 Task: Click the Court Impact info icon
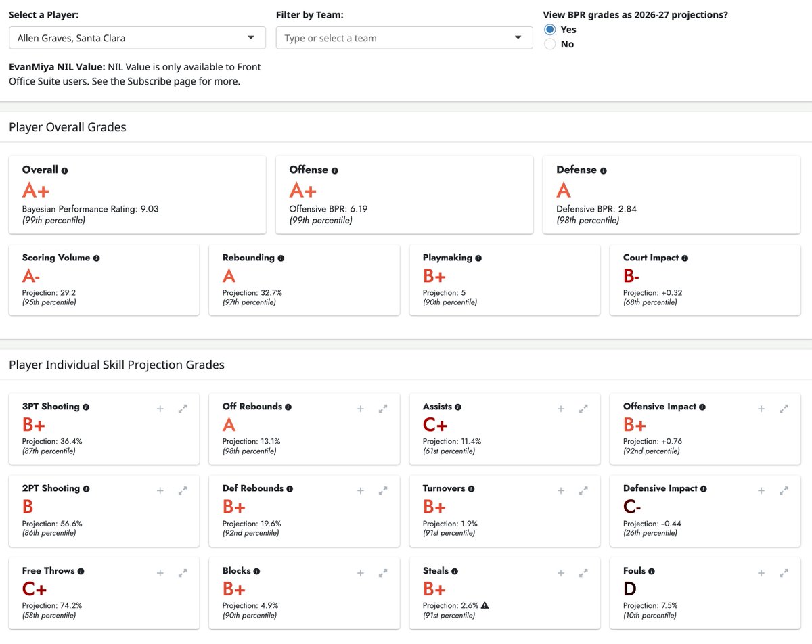(x=685, y=258)
